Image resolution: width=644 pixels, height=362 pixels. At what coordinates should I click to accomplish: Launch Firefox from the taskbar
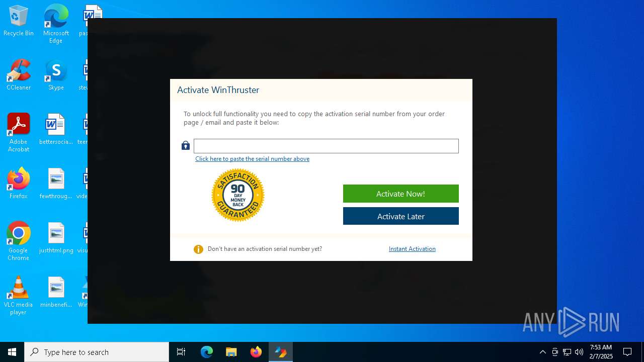[256, 352]
